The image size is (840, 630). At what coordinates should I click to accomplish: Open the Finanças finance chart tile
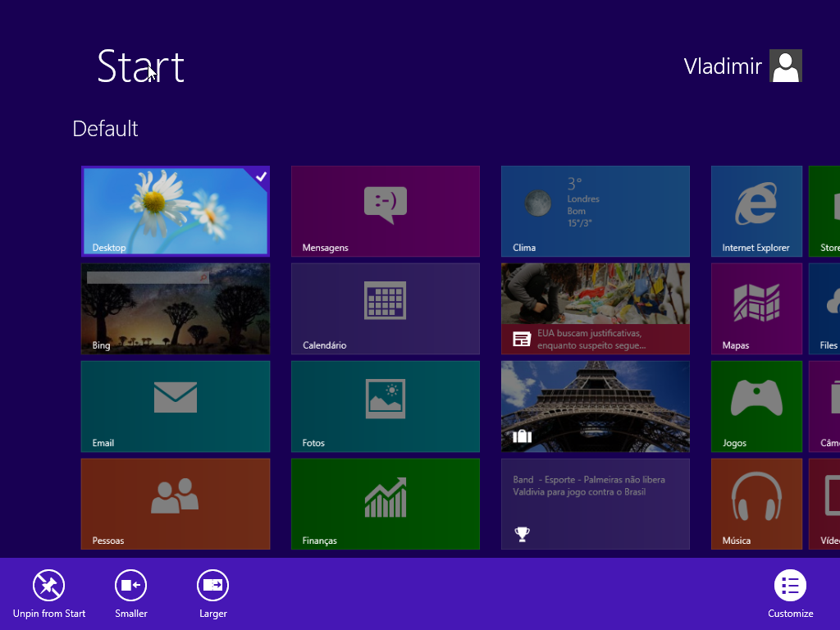[x=386, y=504]
